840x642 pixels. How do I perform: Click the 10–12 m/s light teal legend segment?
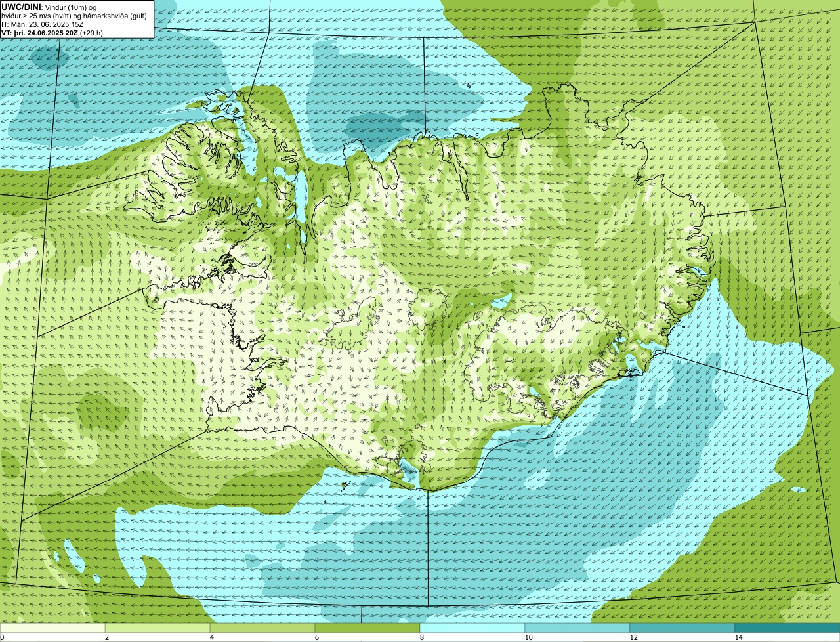577,628
